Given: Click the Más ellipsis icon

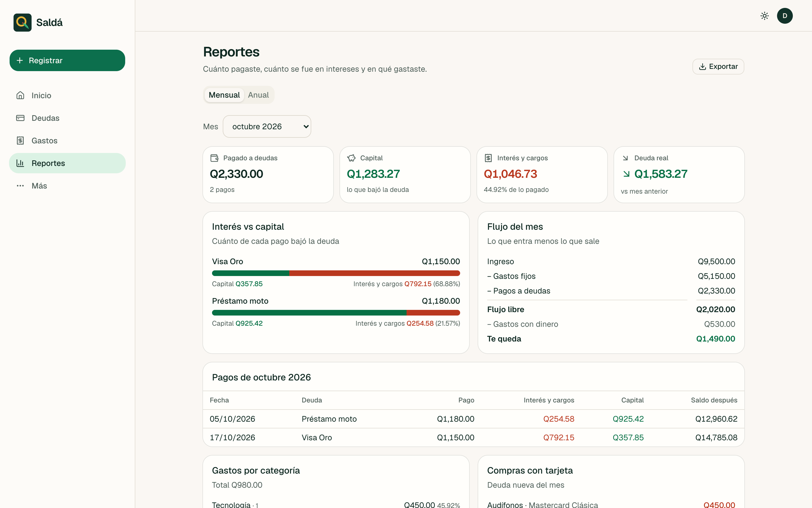Looking at the screenshot, I should point(21,186).
